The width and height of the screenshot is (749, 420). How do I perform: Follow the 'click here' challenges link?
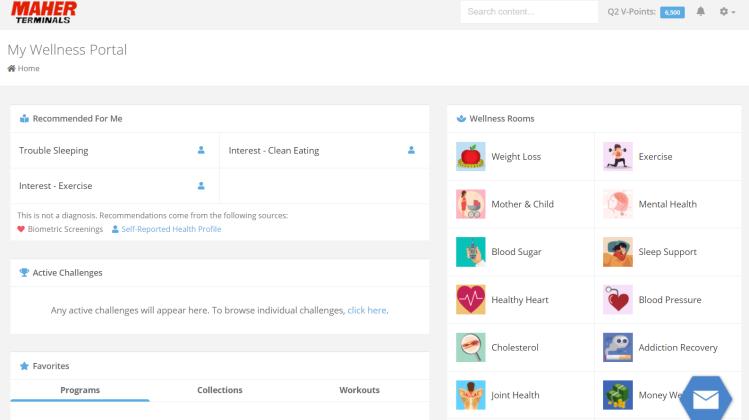(x=366, y=310)
